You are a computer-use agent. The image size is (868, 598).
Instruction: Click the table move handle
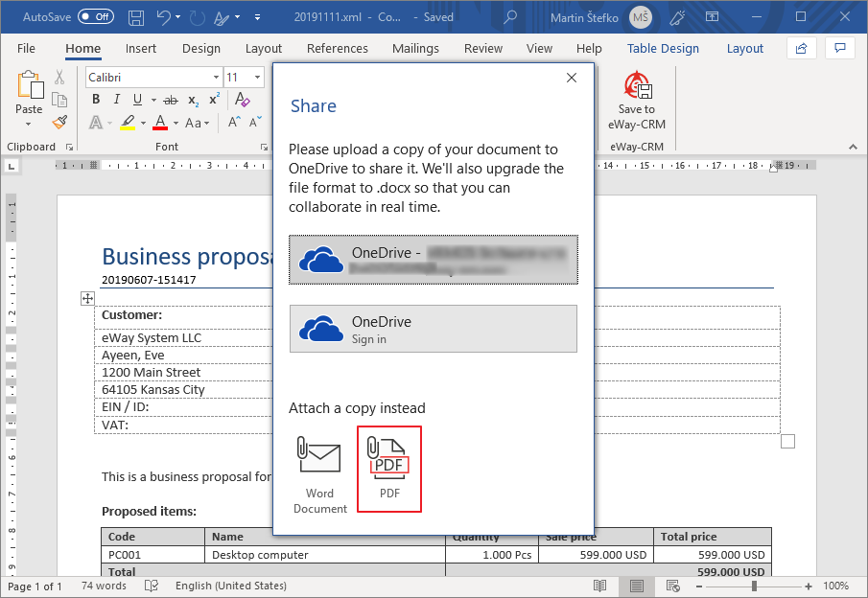coord(87,299)
